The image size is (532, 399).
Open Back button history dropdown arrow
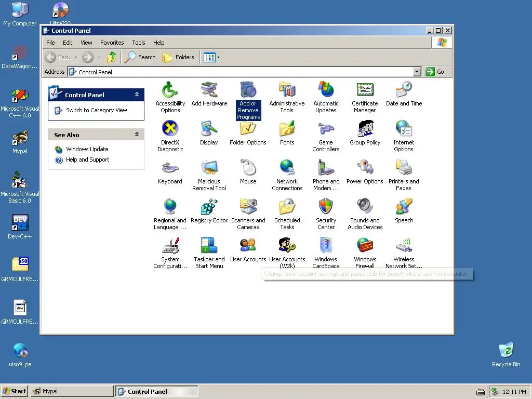[76, 57]
